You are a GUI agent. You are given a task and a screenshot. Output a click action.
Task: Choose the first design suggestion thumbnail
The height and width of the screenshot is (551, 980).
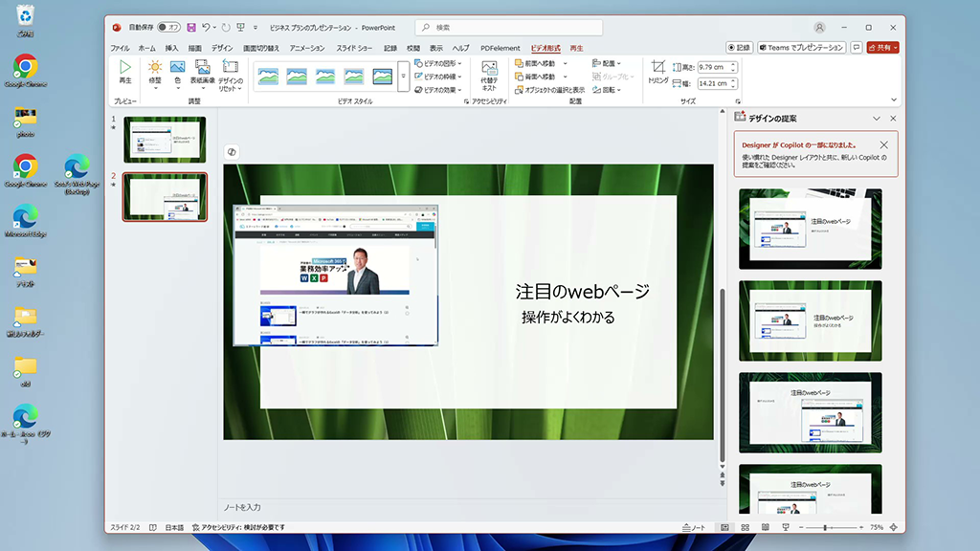tap(810, 230)
